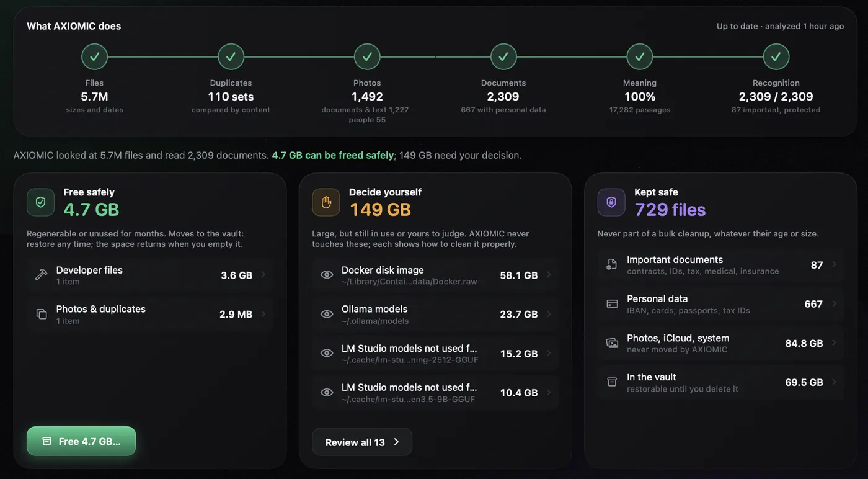Open the Docker disk image row chevron
The height and width of the screenshot is (479, 868).
549,275
